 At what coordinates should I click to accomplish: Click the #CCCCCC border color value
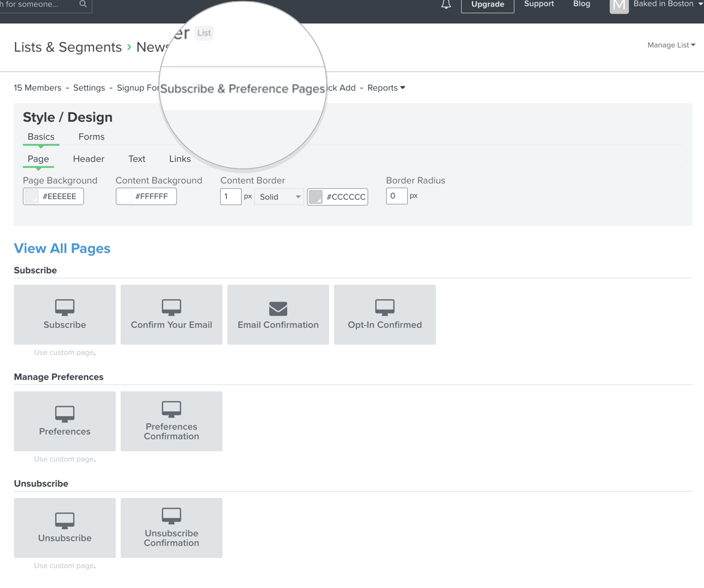point(346,197)
